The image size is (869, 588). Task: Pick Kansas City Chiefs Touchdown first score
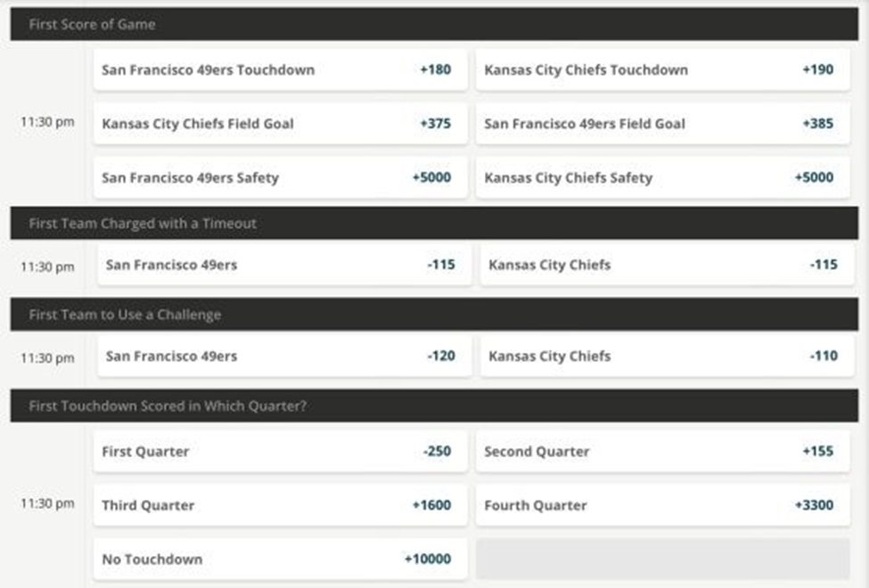point(662,69)
